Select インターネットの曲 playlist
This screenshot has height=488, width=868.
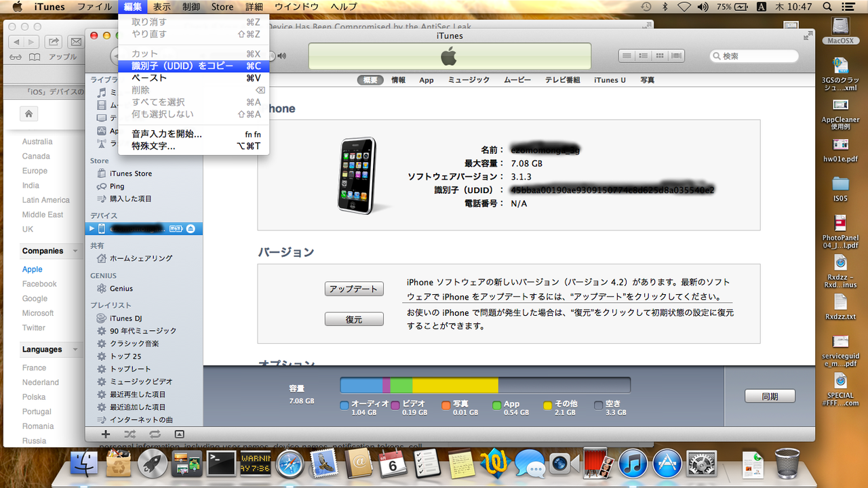tap(141, 420)
